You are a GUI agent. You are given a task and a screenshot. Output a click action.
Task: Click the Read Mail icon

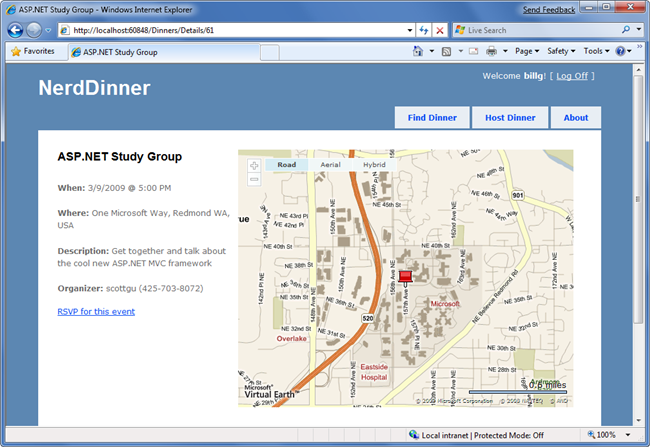(473, 51)
